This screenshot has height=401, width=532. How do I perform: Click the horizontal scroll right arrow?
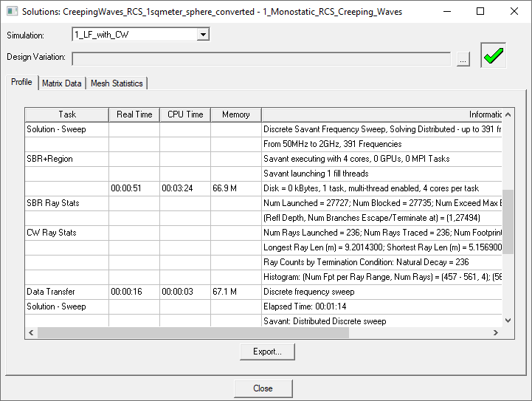coord(496,332)
